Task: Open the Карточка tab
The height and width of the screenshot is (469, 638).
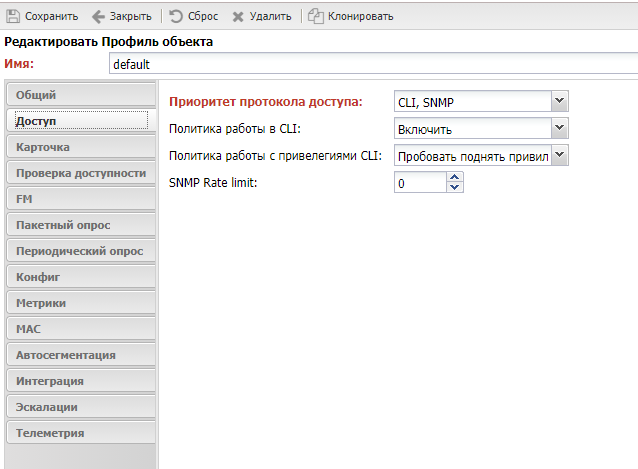Action: 81,147
